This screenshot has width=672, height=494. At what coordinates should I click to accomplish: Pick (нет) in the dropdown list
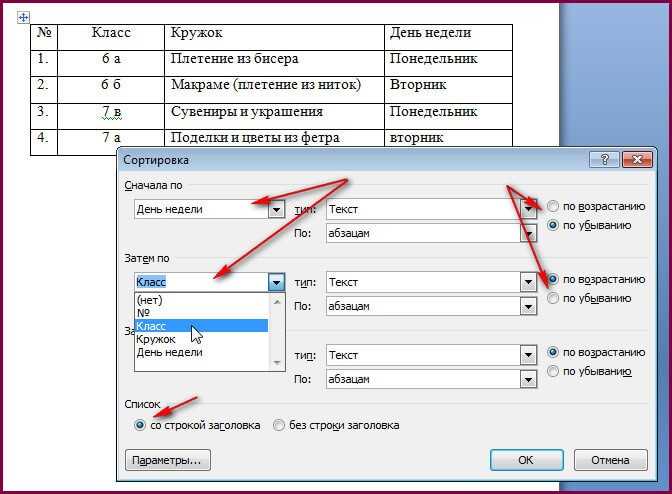(201, 300)
